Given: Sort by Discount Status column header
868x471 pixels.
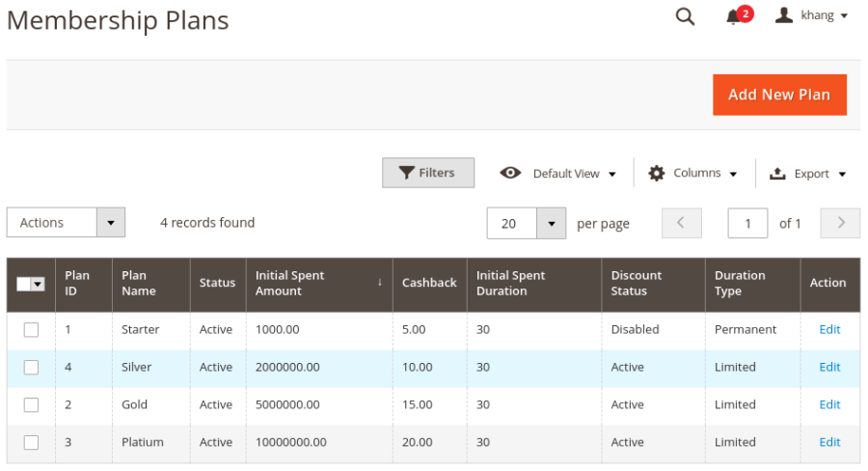Looking at the screenshot, I should [653, 284].
